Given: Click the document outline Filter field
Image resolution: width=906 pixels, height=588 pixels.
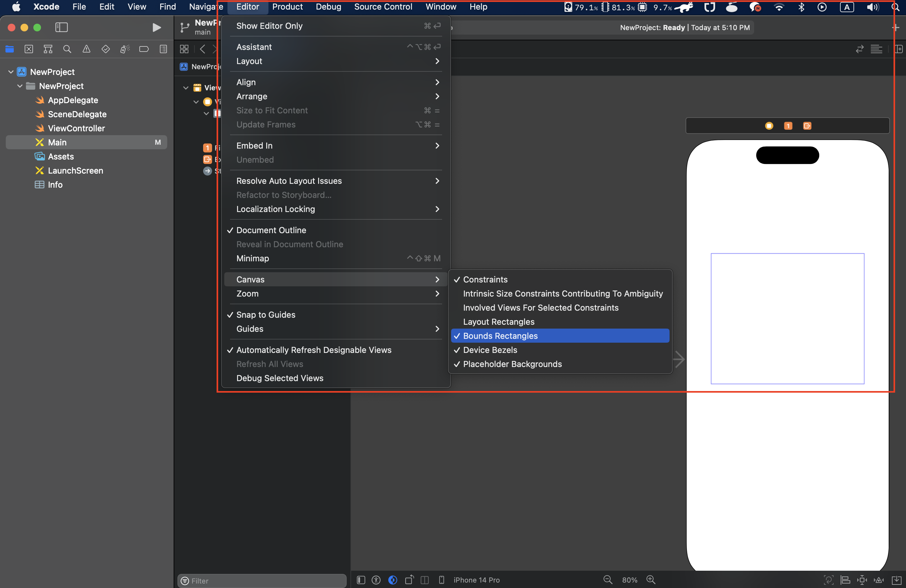Looking at the screenshot, I should click(262, 581).
